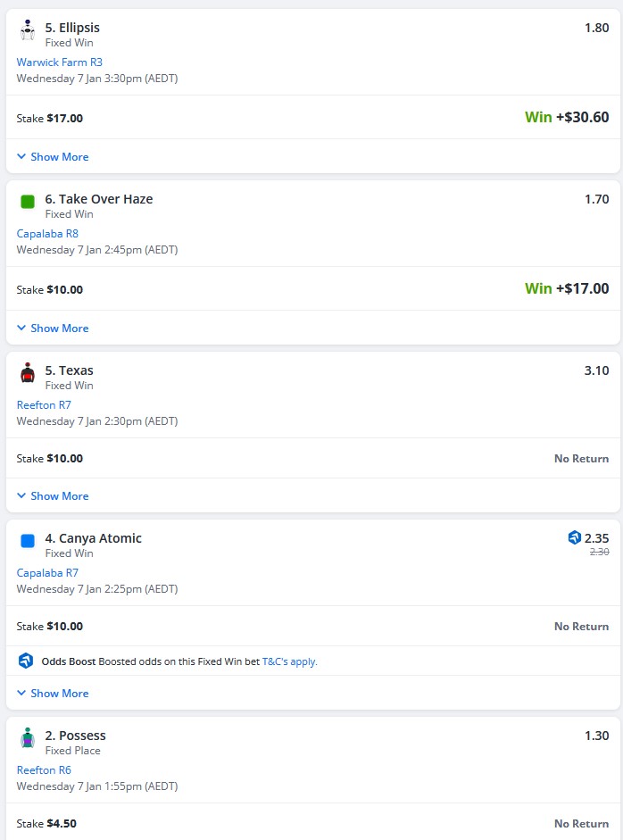Click the 2. Possess runner name
Image resolution: width=623 pixels, height=840 pixels.
[x=76, y=736]
